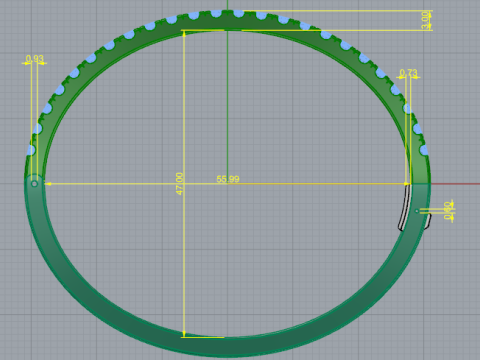
Task: Select the clasp tab protruding outside the band
Action: pyautogui.click(x=428, y=221)
